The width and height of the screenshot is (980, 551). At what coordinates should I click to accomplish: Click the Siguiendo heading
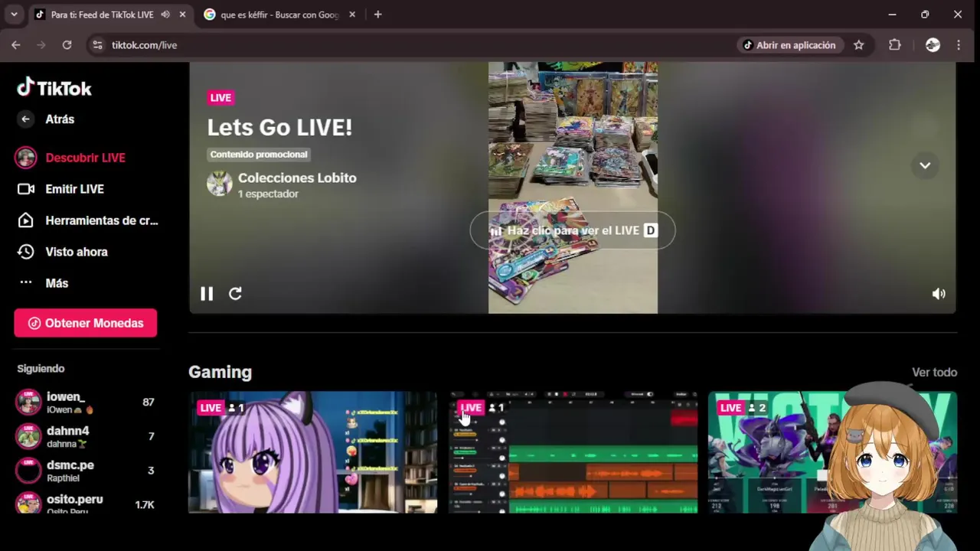[41, 368]
